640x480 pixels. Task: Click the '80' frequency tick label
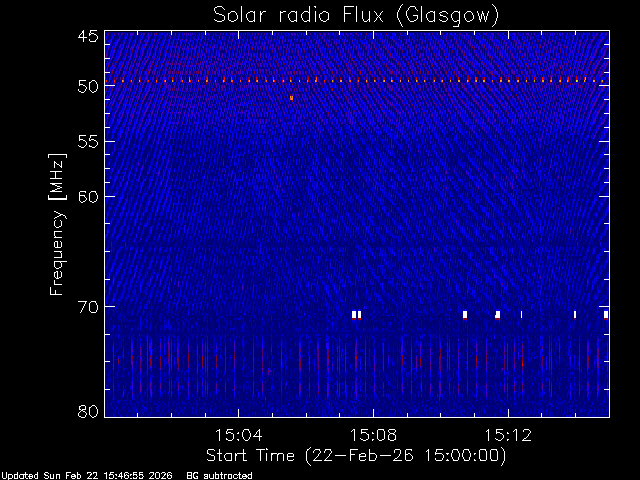coord(88,411)
